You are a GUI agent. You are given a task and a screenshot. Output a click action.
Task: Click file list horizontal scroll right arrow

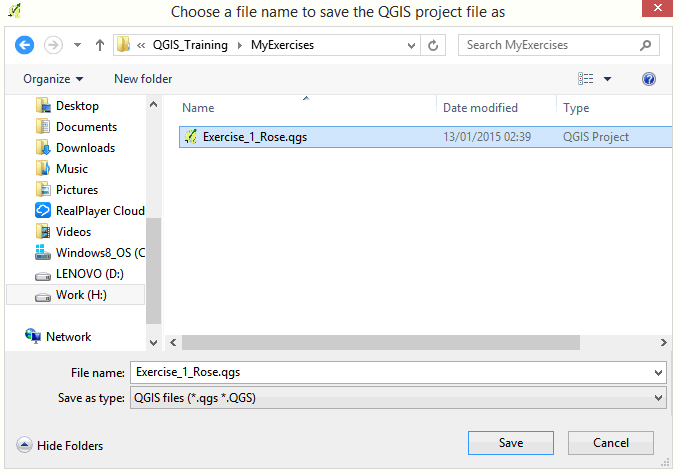(x=663, y=343)
